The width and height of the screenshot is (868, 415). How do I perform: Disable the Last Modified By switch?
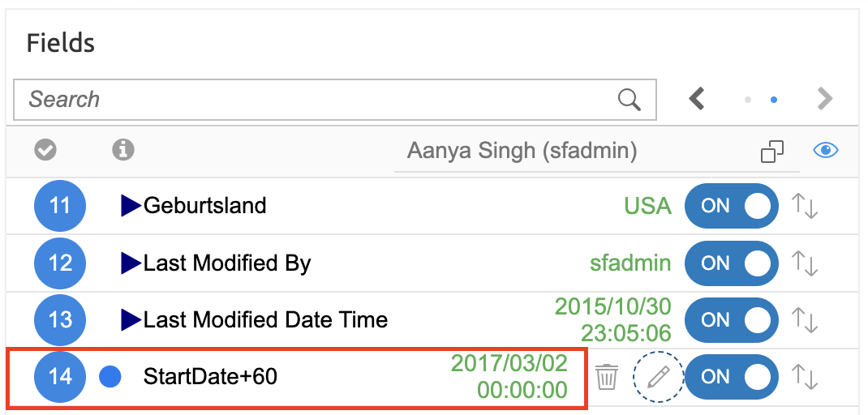point(731,263)
